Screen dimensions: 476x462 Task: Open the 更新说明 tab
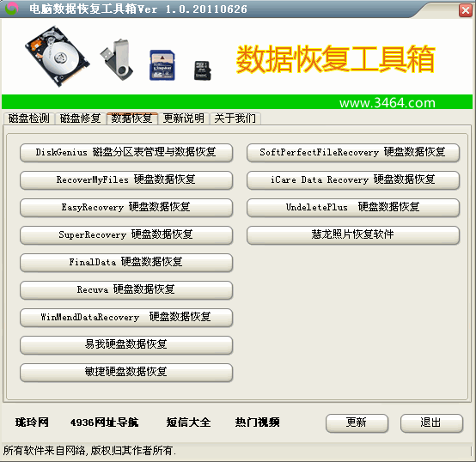pyautogui.click(x=184, y=119)
